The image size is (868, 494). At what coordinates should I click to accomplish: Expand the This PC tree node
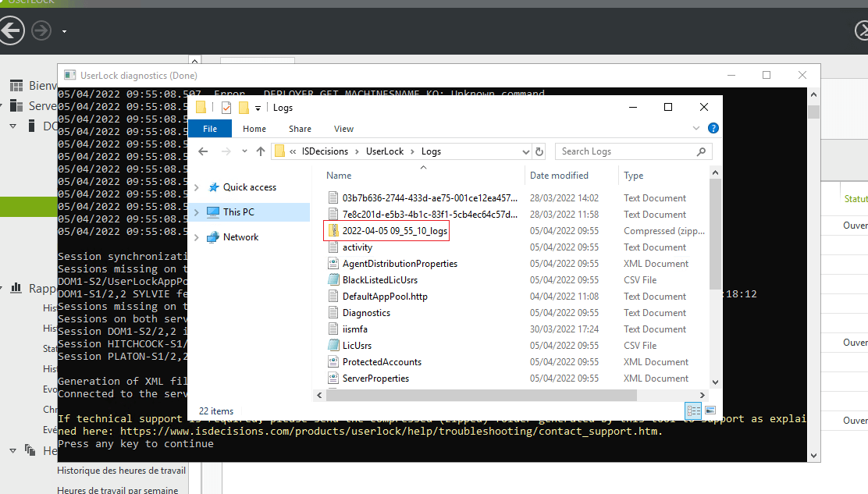coord(197,212)
